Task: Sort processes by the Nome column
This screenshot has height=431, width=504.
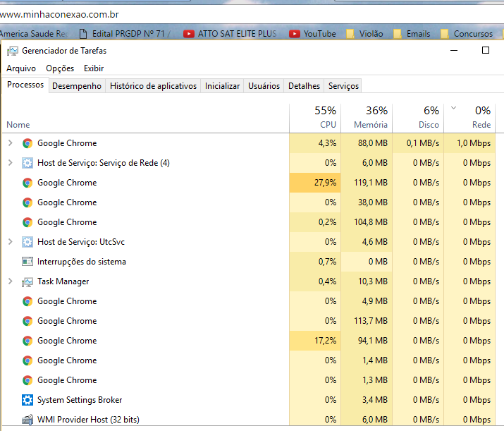Action: point(145,118)
